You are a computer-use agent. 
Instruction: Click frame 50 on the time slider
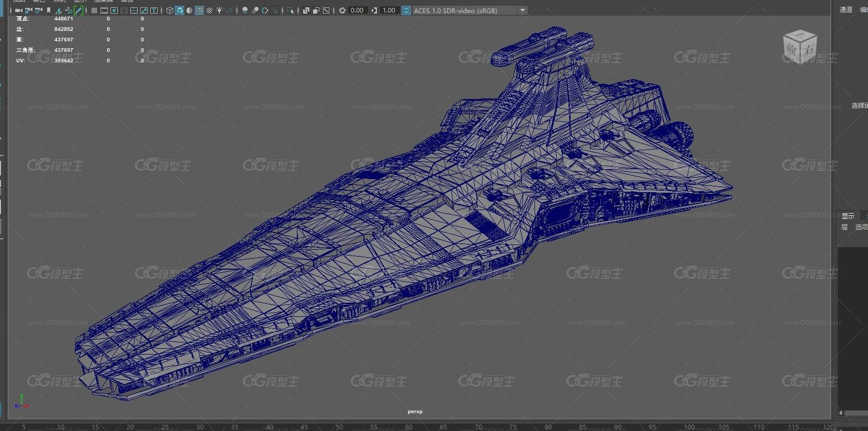[x=339, y=427]
